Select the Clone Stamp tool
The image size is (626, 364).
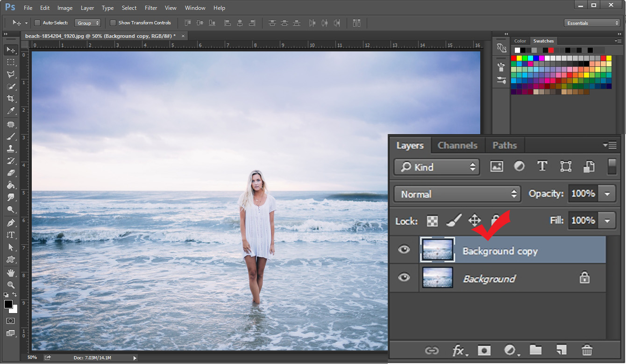tap(10, 149)
